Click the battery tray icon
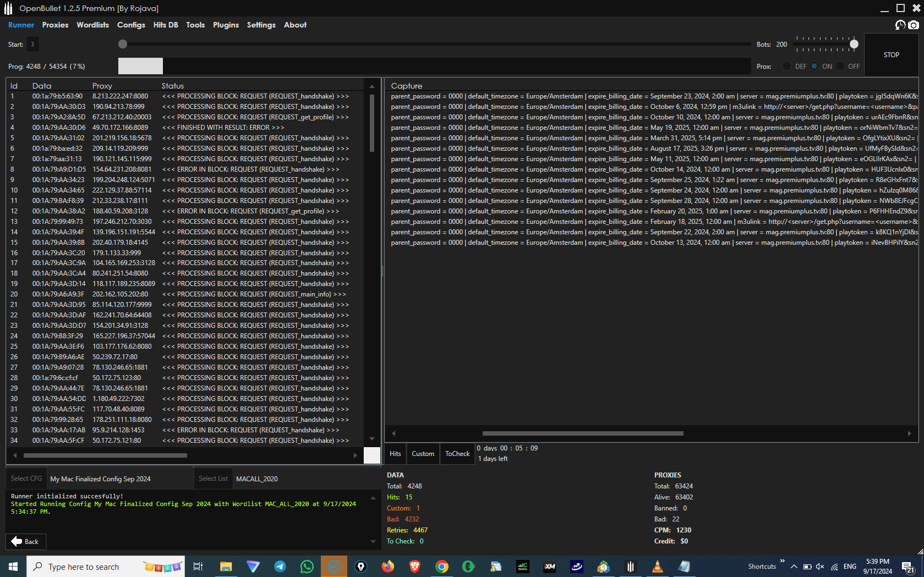This screenshot has height=577, width=924. [x=807, y=567]
